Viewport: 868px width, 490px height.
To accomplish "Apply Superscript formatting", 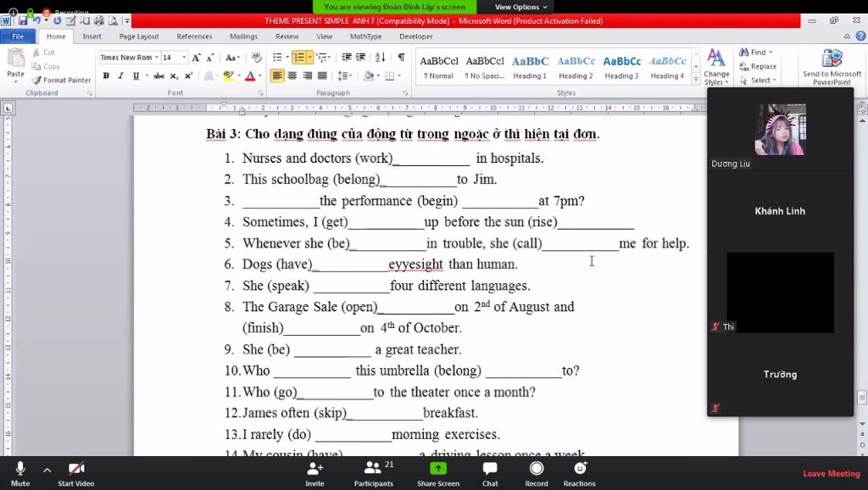I will click(188, 75).
